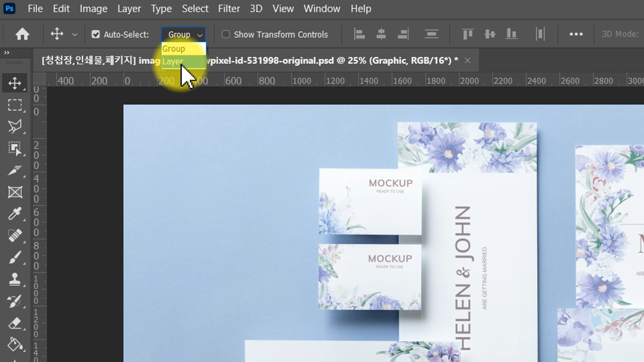Viewport: 644px width, 362px height.
Task: Select the Object Selection tool
Action: pos(15,148)
